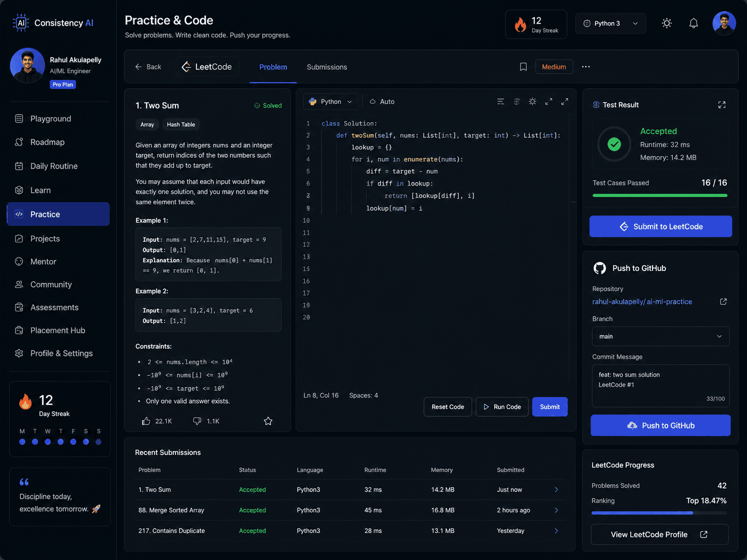Click the Commit Message text field

pos(661,386)
